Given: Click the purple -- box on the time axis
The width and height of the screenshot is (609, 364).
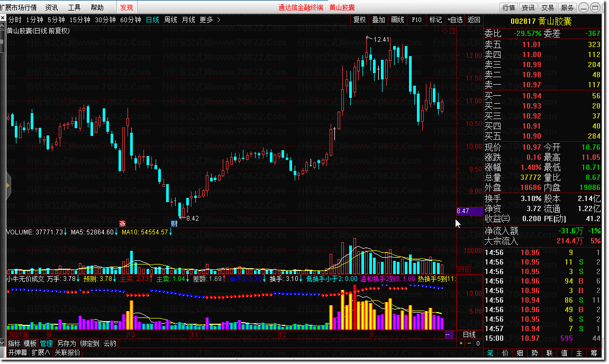Looking at the screenshot, I should 448,334.
